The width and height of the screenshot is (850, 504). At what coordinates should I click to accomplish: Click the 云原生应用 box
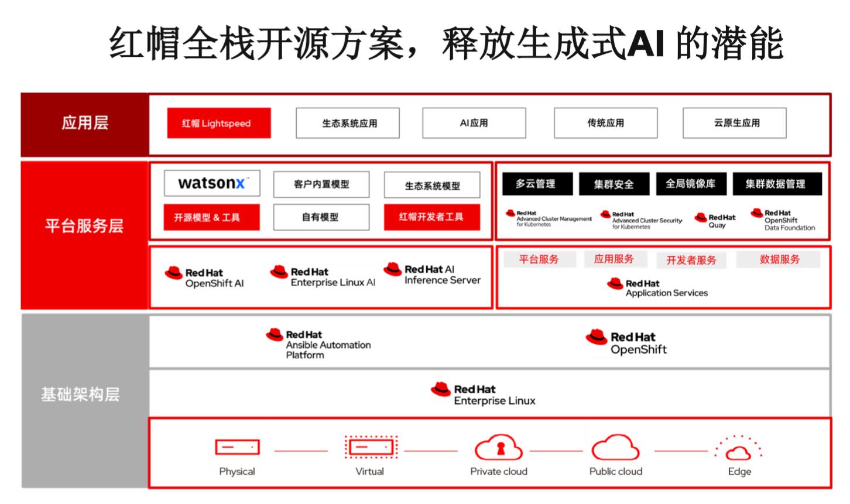(x=735, y=123)
